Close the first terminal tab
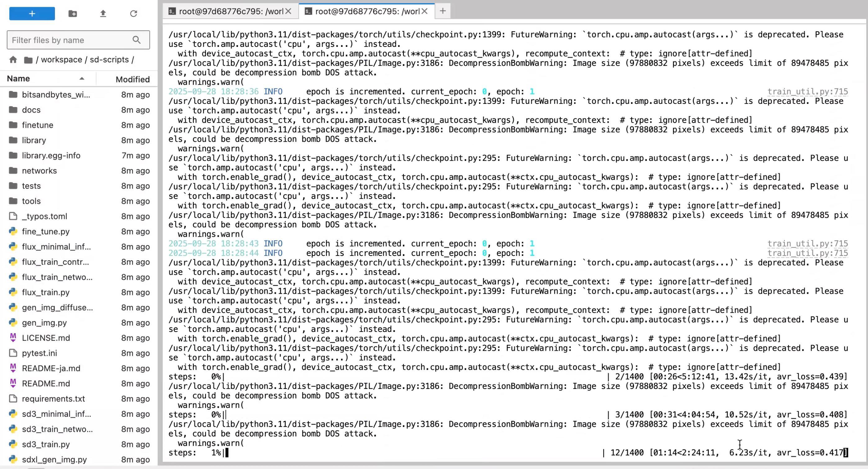 pyautogui.click(x=288, y=11)
